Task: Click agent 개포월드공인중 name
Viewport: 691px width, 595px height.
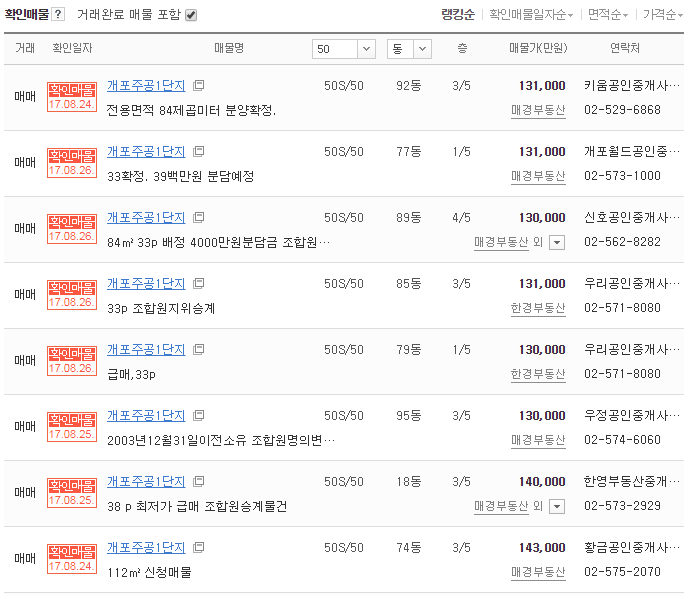Action: pyautogui.click(x=632, y=152)
